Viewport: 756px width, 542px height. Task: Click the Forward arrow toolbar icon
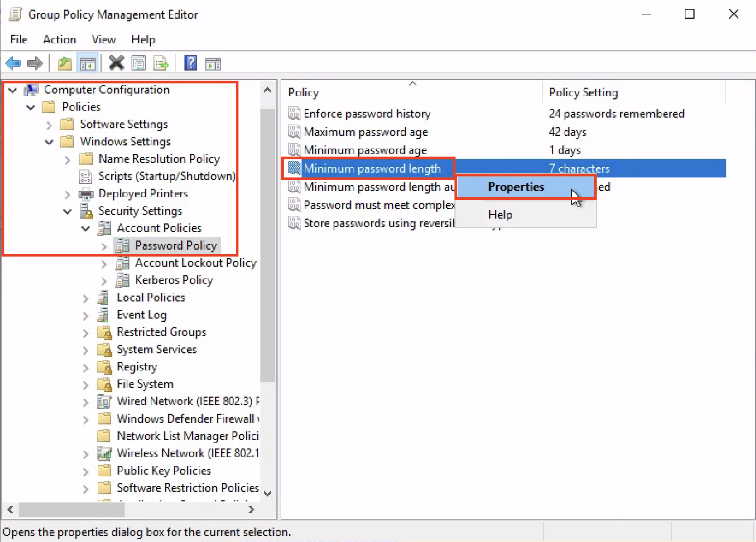(35, 64)
